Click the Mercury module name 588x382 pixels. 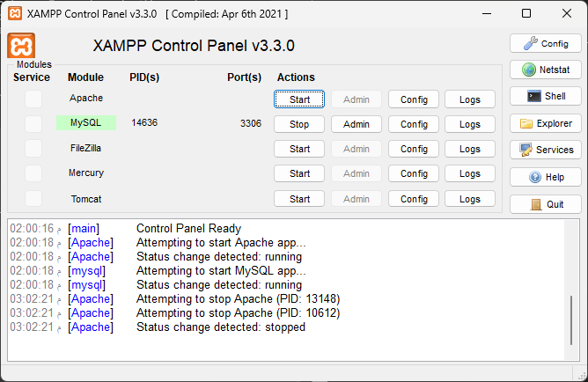[86, 173]
